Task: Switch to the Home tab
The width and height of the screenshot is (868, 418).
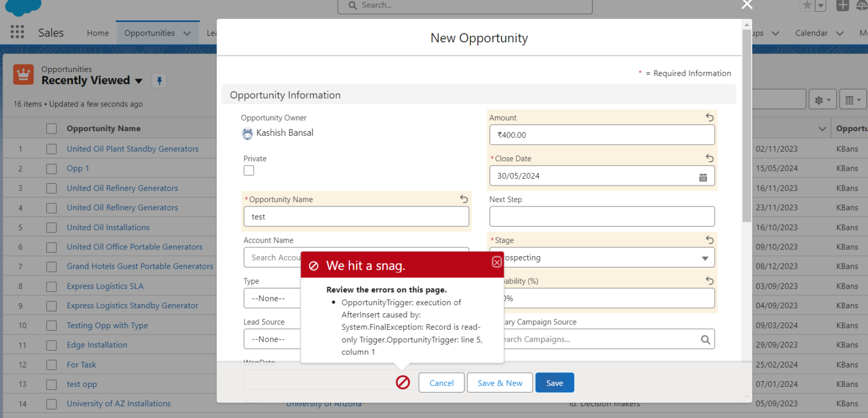Action: coord(97,33)
